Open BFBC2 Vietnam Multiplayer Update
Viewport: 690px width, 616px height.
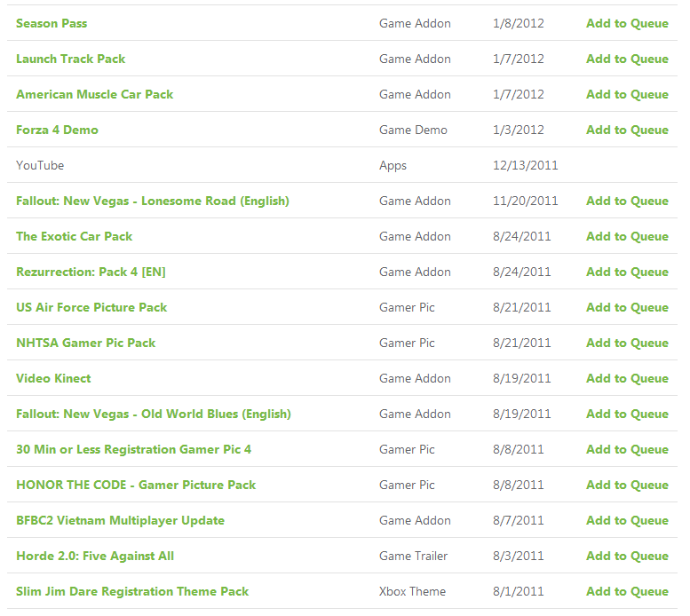click(x=121, y=521)
